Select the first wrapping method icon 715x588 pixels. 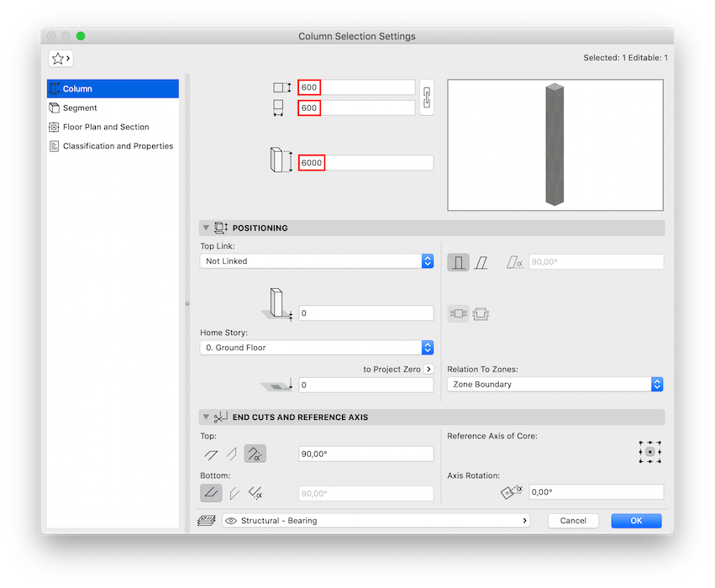[458, 313]
